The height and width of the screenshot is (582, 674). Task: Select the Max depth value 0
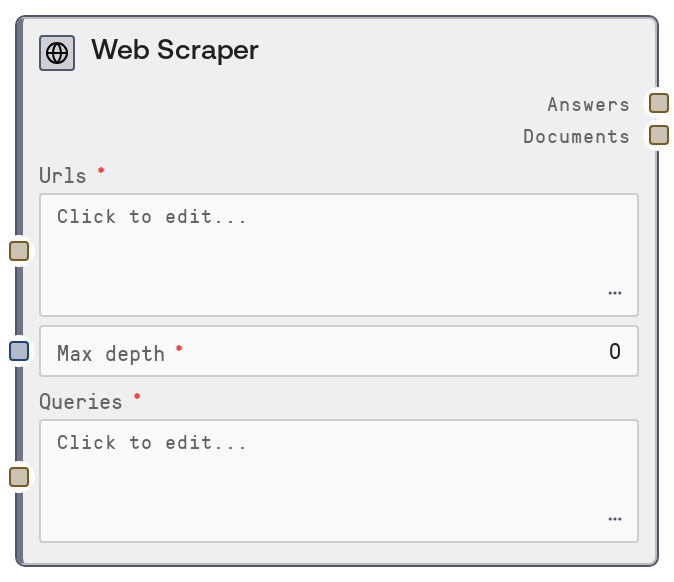(615, 351)
